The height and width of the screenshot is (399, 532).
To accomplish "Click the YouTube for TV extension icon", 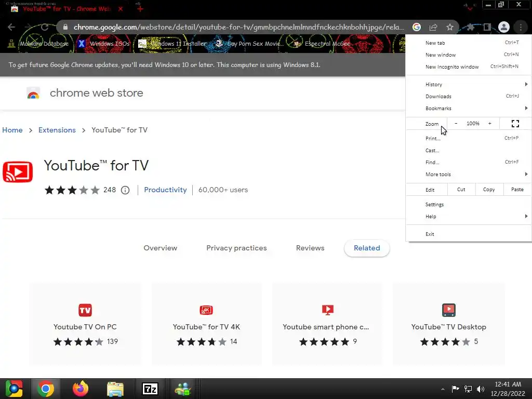I will [x=18, y=172].
